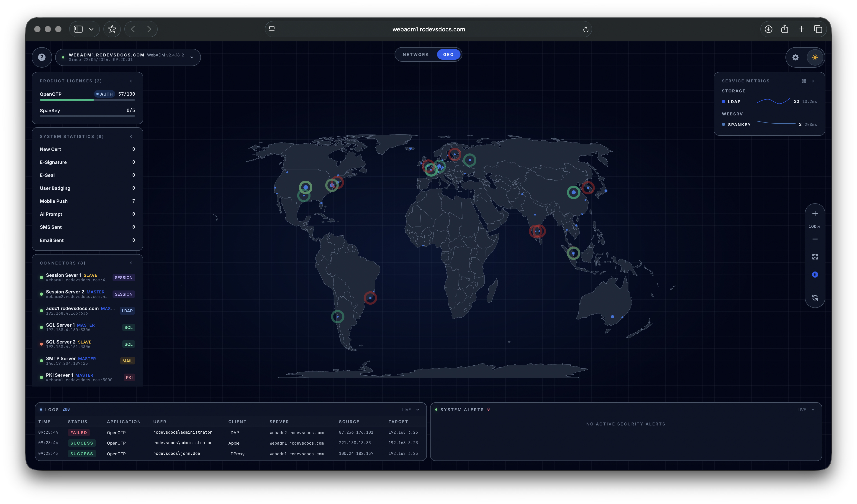Click the Logs count 200 badge
The image size is (857, 504).
66,410
